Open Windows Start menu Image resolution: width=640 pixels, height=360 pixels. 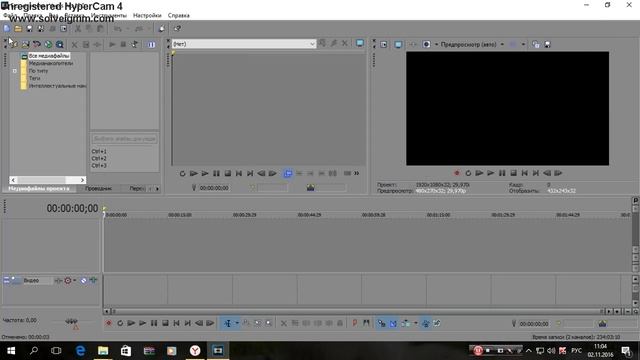(x=11, y=350)
